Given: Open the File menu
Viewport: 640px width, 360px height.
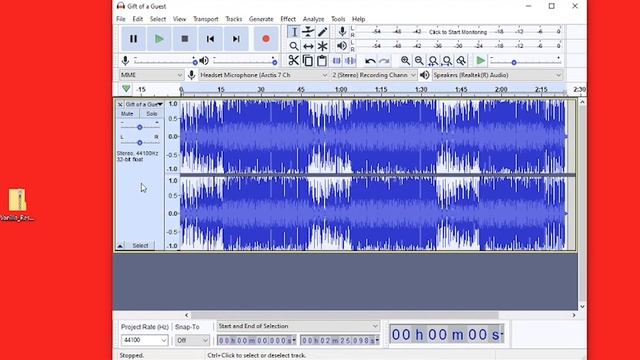Looking at the screenshot, I should (x=121, y=19).
